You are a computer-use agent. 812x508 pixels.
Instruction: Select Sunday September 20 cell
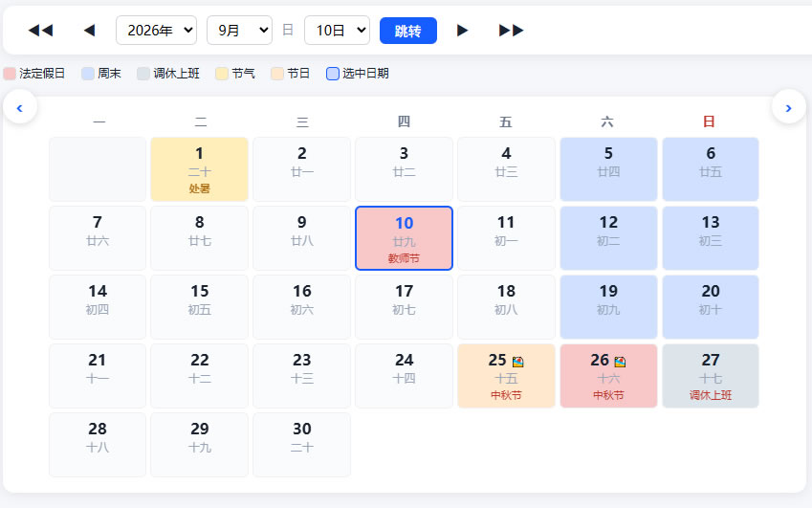coord(711,307)
